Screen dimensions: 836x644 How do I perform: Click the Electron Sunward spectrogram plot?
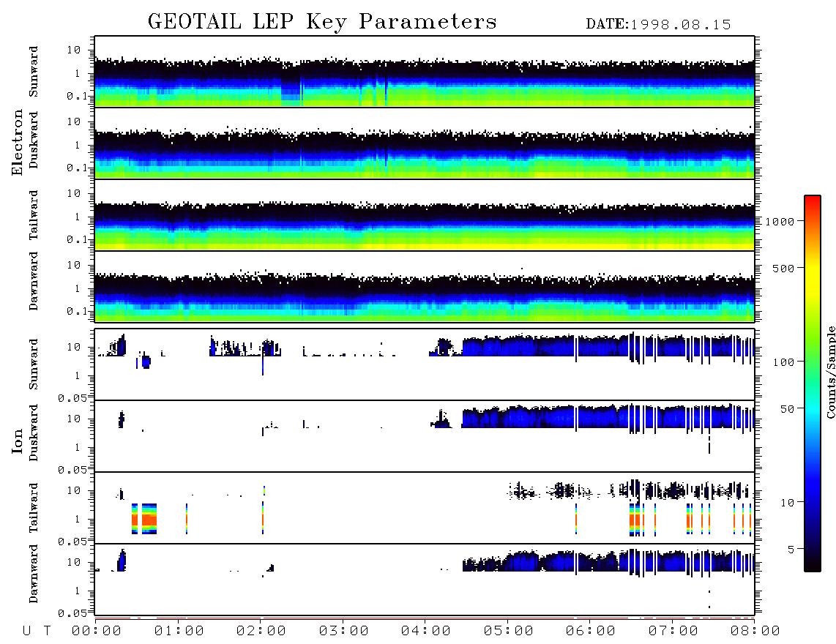pyautogui.click(x=425, y=72)
